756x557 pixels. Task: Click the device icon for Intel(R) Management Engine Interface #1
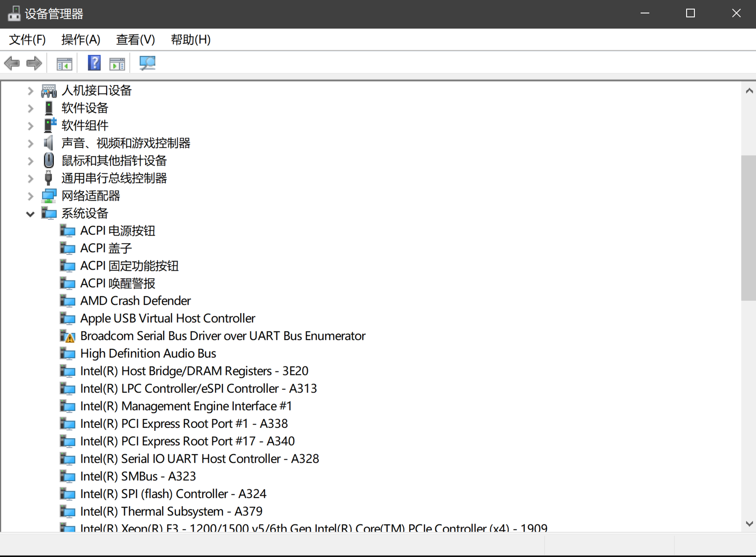point(68,406)
